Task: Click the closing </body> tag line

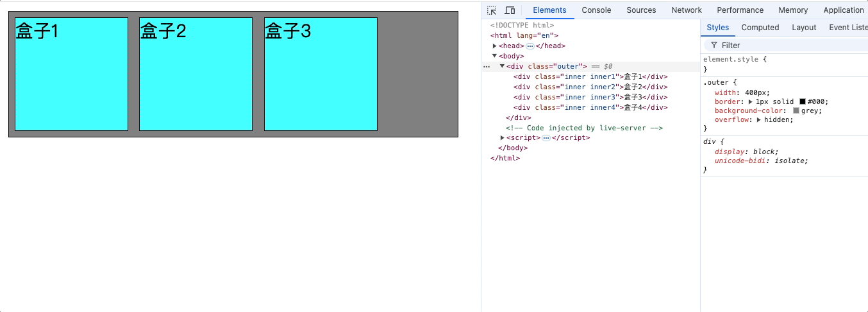Action: [513, 148]
